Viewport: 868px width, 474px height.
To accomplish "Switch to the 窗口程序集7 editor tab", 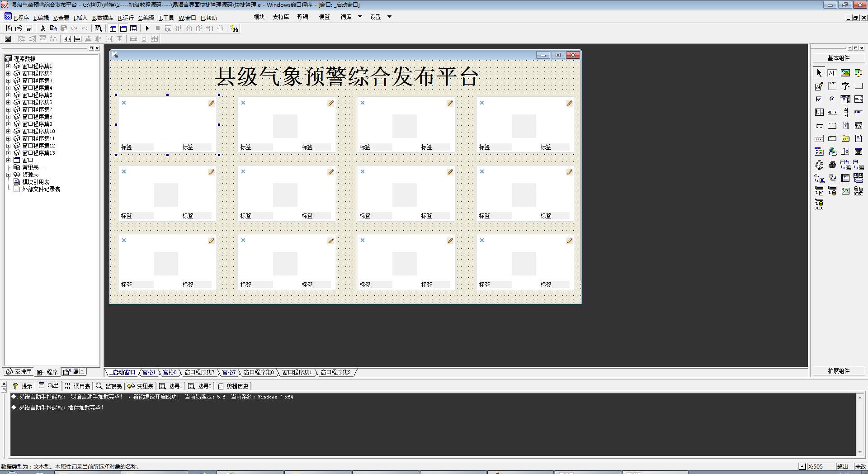I will coord(199,372).
